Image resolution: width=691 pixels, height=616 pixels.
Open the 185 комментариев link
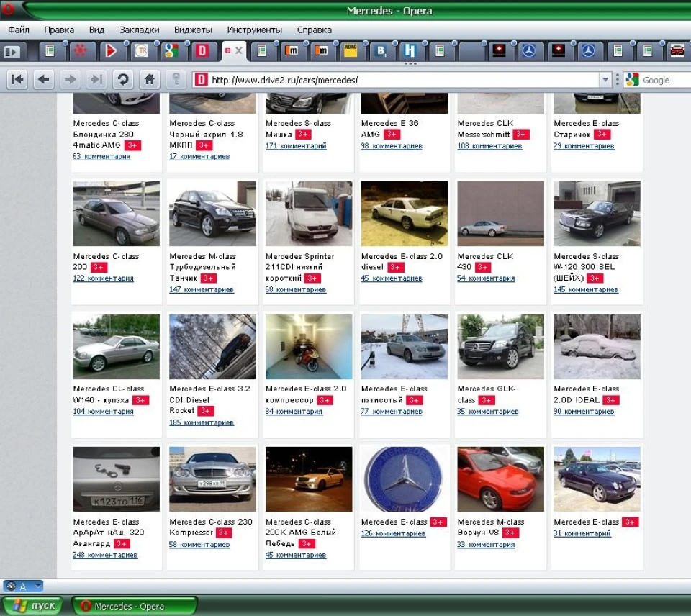[202, 422]
